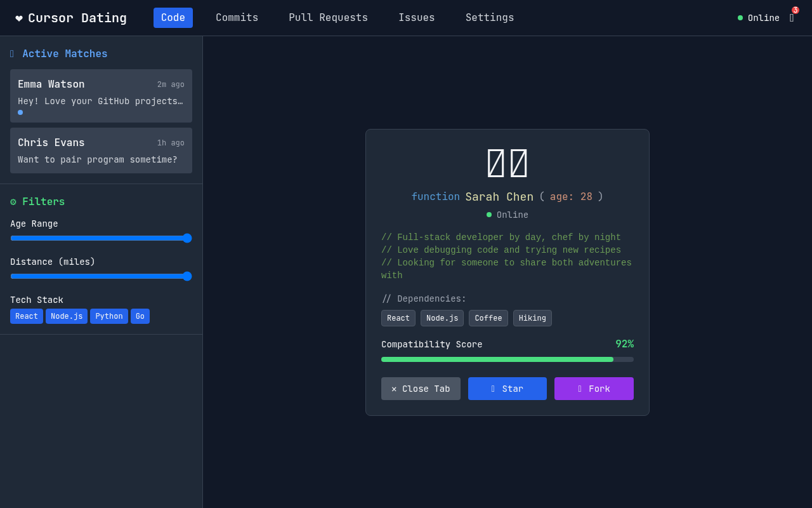Switch to the Code tab

point(173,18)
